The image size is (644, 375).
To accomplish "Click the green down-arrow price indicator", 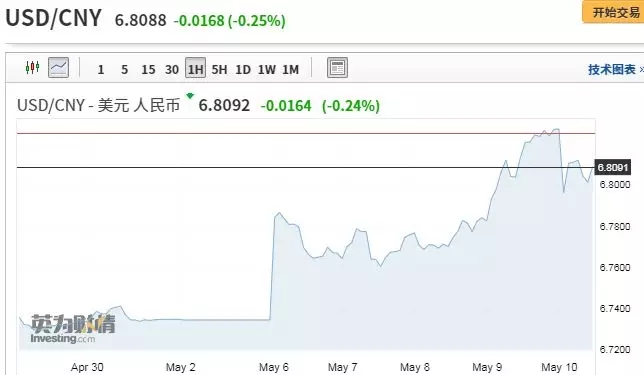I will (190, 96).
